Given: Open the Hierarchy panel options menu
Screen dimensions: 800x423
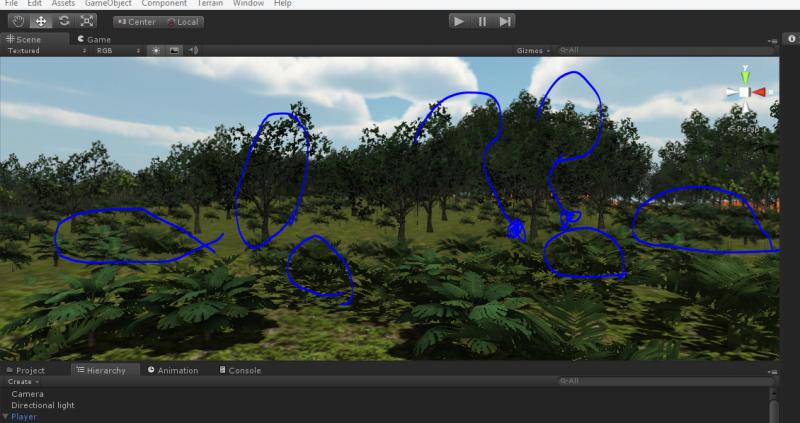Looking at the screenshot, I should 772,372.
